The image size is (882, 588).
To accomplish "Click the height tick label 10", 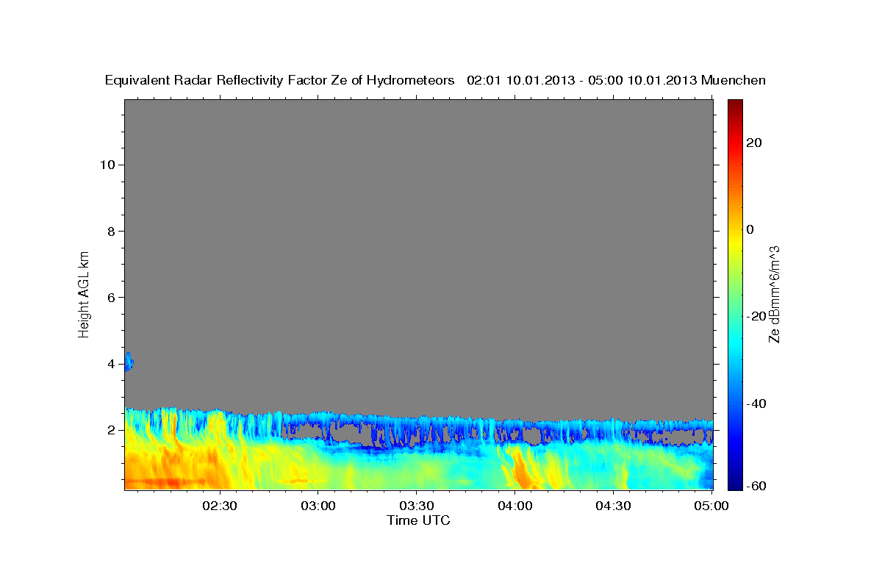I will pyautogui.click(x=109, y=165).
